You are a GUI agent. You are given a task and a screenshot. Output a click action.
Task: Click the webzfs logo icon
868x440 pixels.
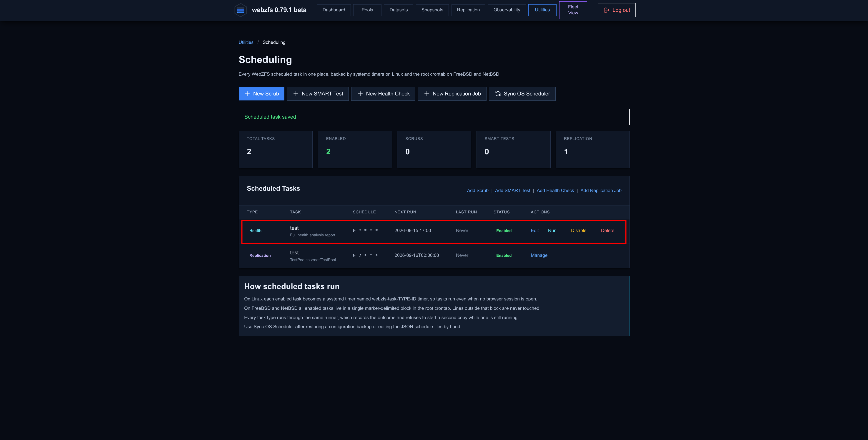pyautogui.click(x=240, y=10)
